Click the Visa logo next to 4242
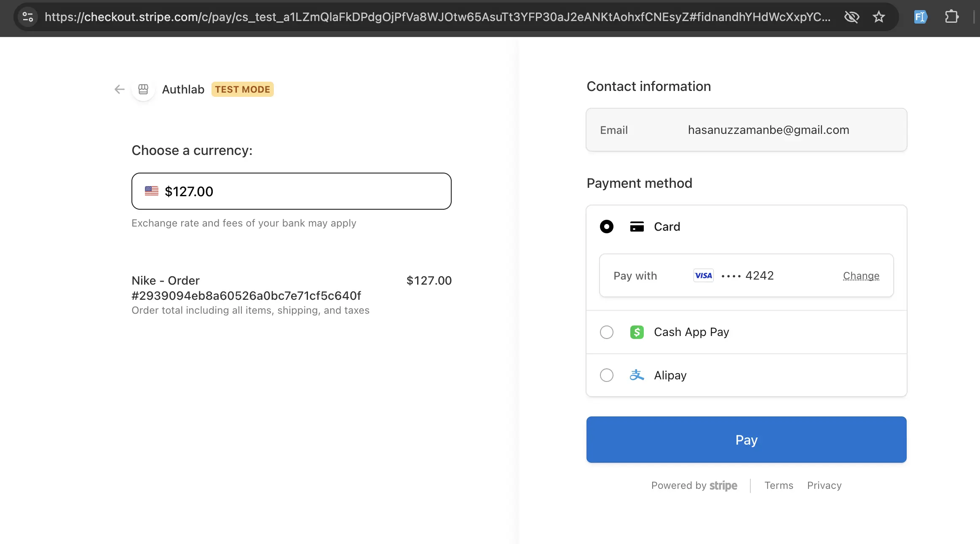This screenshot has height=544, width=980. click(703, 275)
